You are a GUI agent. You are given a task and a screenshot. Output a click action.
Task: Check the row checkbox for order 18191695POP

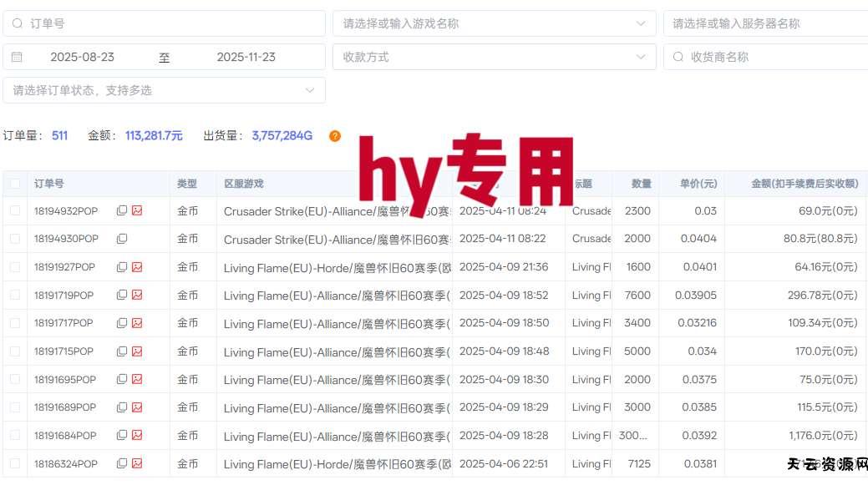pyautogui.click(x=15, y=379)
